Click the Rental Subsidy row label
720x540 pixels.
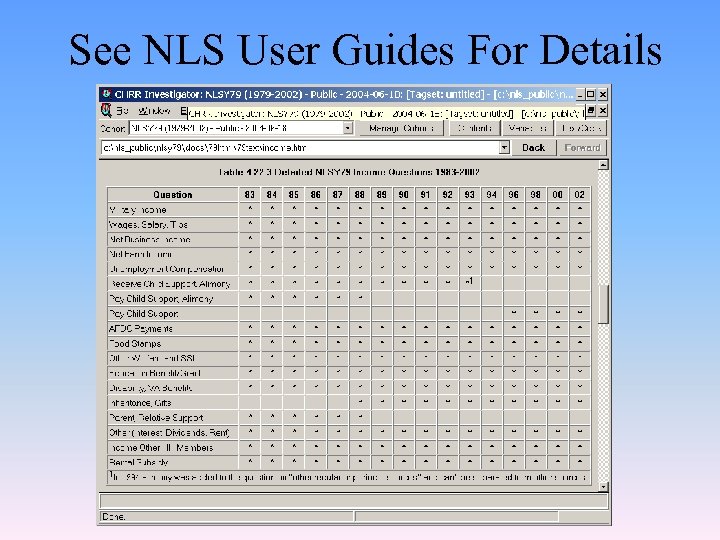[139, 462]
